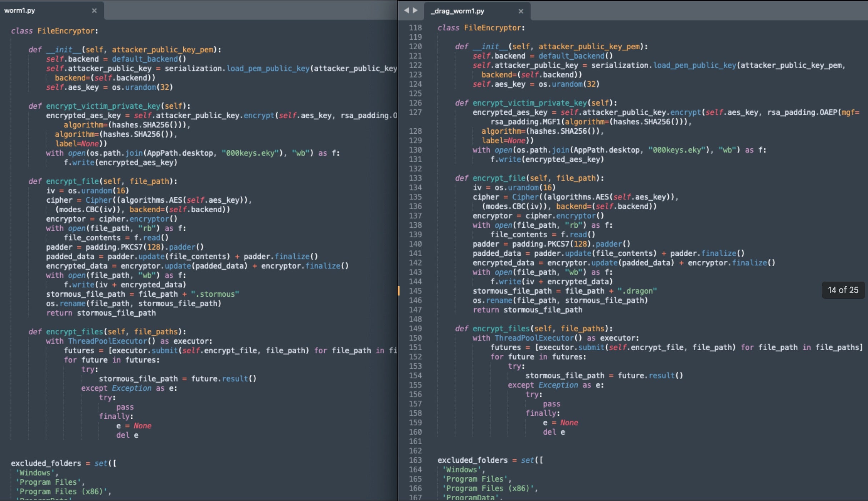Click the right tab navigation arrow

point(415,10)
